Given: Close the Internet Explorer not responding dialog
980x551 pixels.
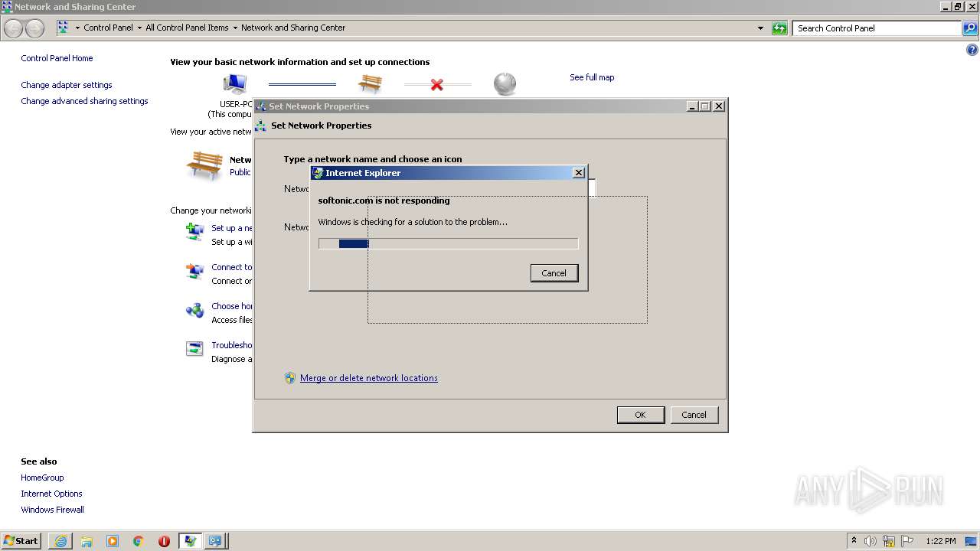Looking at the screenshot, I should coord(579,173).
